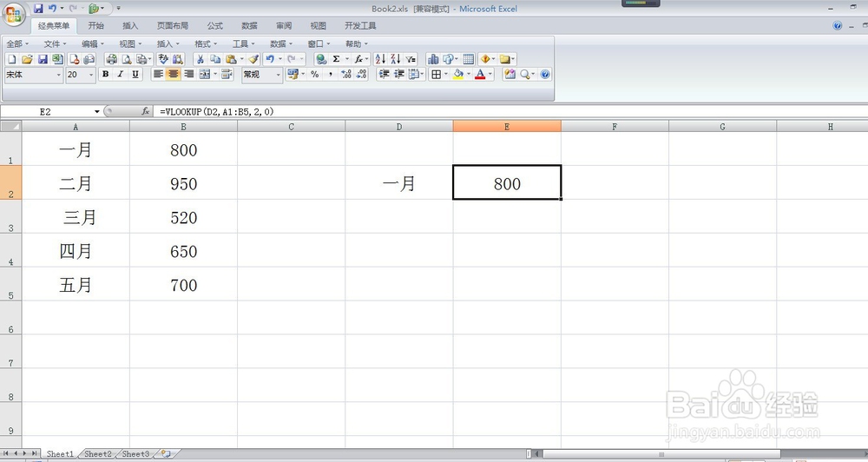Viewport: 868px width, 462px height.
Task: Toggle Underline formatting
Action: (x=135, y=74)
